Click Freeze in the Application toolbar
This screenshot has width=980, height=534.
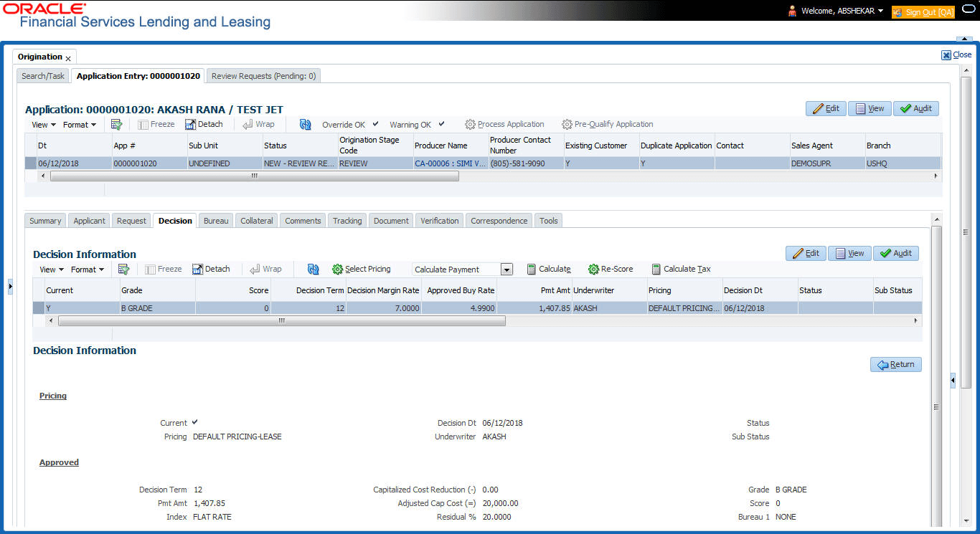tap(156, 124)
